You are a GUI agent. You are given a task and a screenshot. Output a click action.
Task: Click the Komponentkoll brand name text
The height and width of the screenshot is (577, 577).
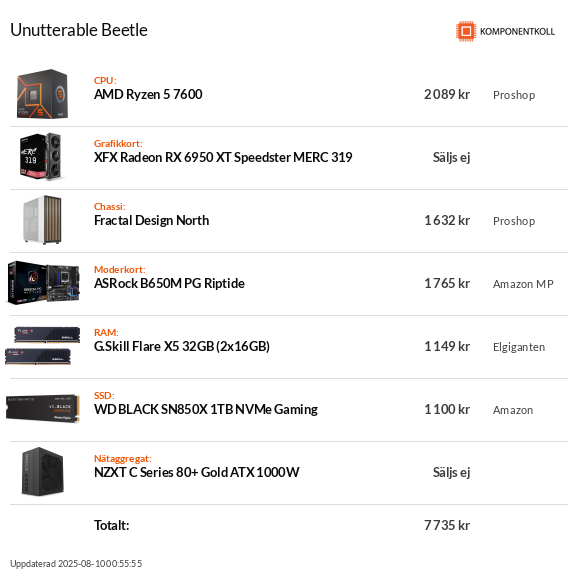[x=517, y=32]
